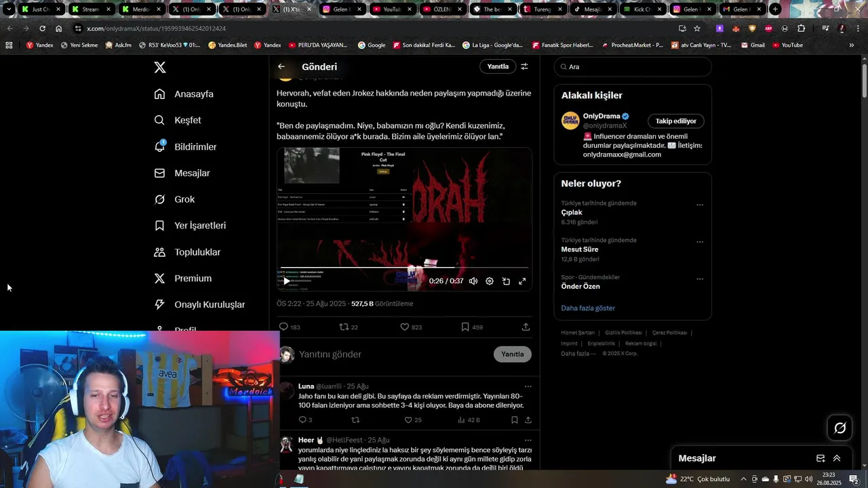Viewport: 868px width, 488px height.
Task: Click Daha fazla göster link
Action: pyautogui.click(x=588, y=308)
